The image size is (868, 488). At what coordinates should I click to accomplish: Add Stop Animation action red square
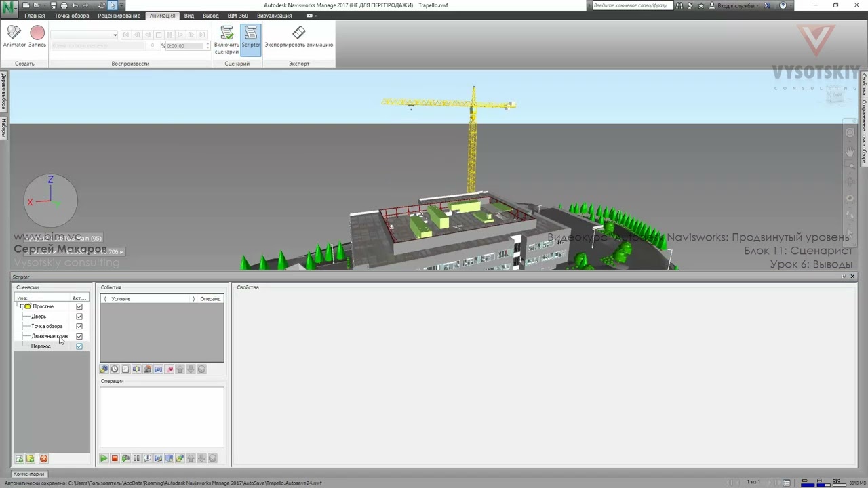[x=115, y=458]
